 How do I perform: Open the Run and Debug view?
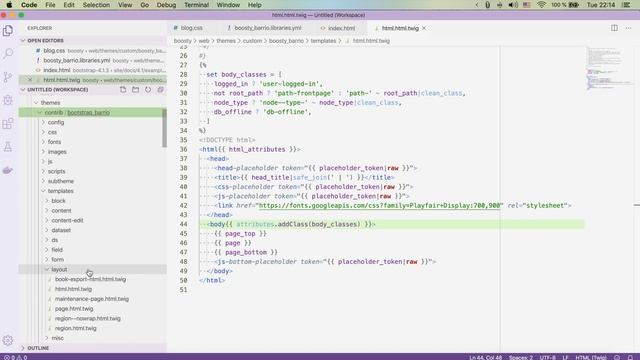(x=8, y=100)
